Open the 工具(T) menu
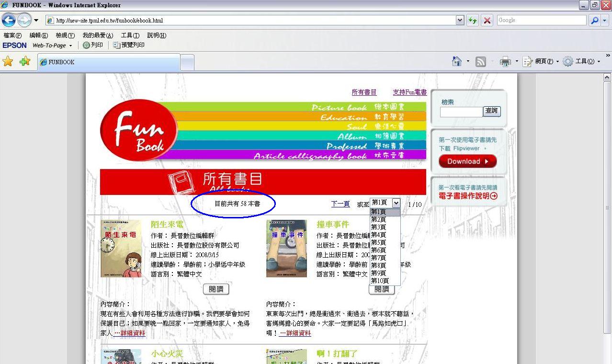 (x=130, y=35)
